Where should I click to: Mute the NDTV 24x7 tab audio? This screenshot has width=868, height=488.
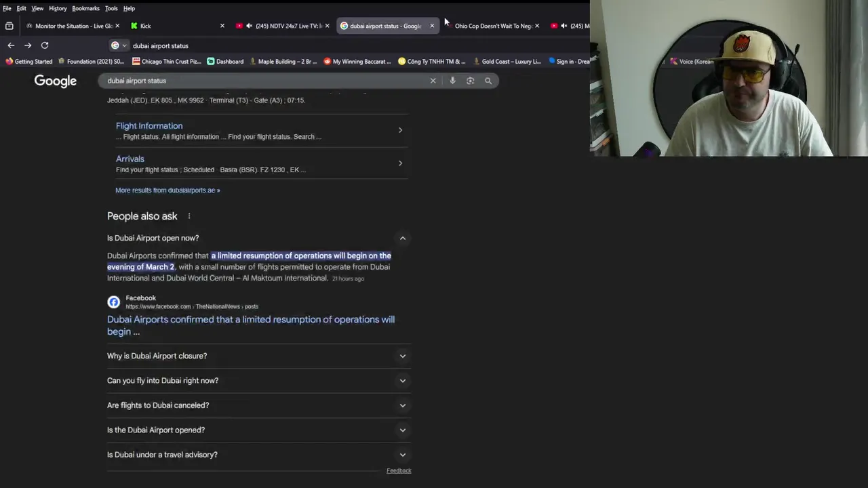pos(249,26)
